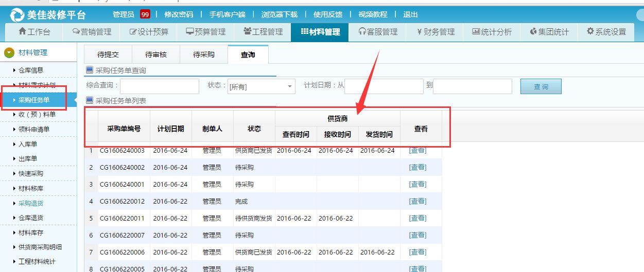The height and width of the screenshot is (272, 644).
Task: Open the 工作台 home tab
Action: click(x=34, y=32)
